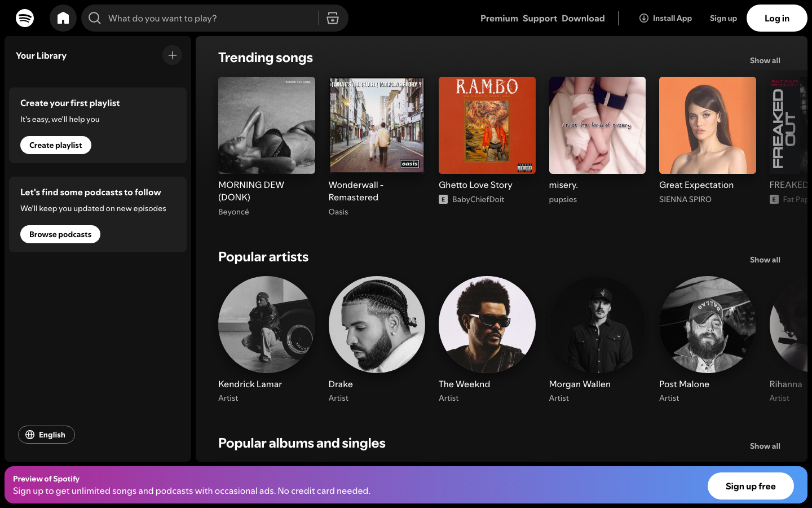
Task: Open Premium page link
Action: click(499, 18)
